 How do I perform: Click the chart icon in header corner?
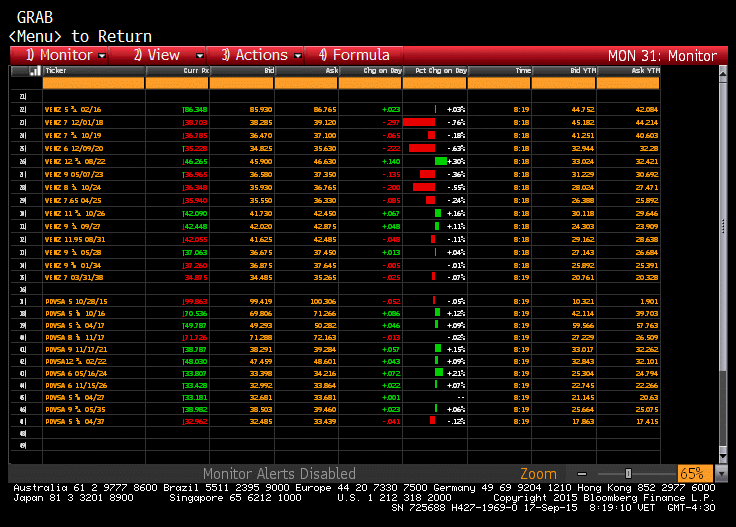(35, 71)
